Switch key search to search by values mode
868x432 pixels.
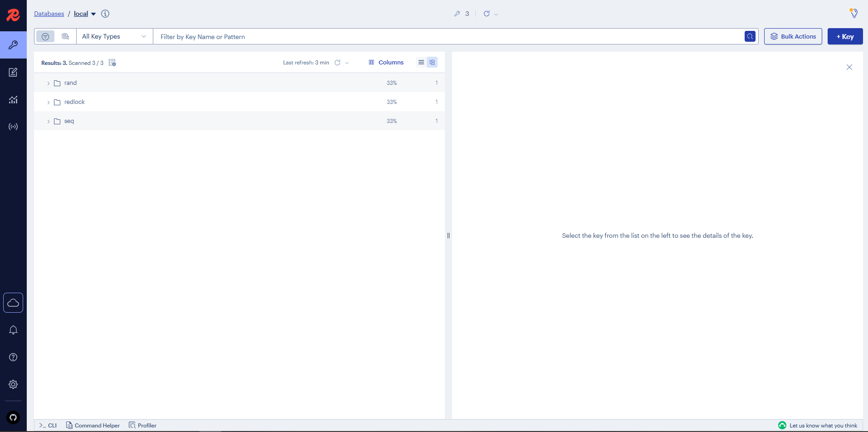[x=65, y=36]
